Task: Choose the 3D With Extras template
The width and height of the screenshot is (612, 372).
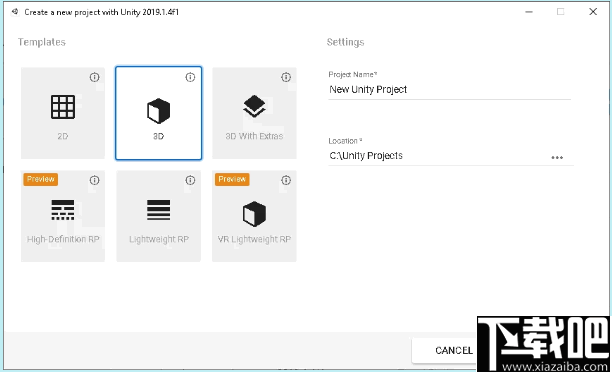Action: pyautogui.click(x=254, y=113)
